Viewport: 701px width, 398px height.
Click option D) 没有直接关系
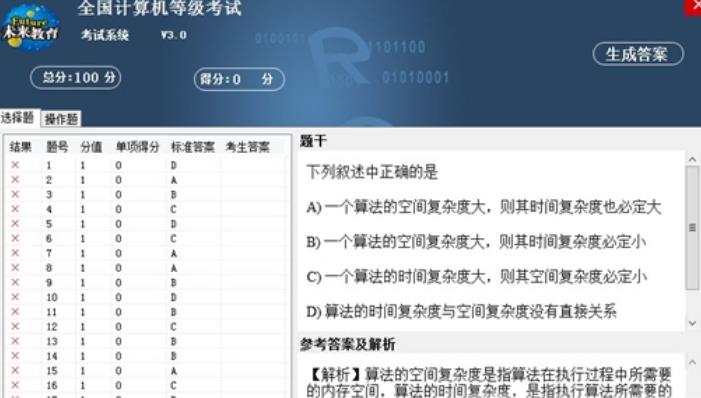[x=461, y=312]
